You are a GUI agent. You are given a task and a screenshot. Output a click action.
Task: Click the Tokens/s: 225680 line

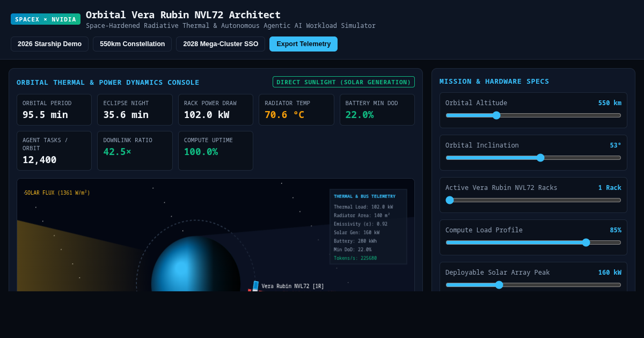pyautogui.click(x=355, y=259)
